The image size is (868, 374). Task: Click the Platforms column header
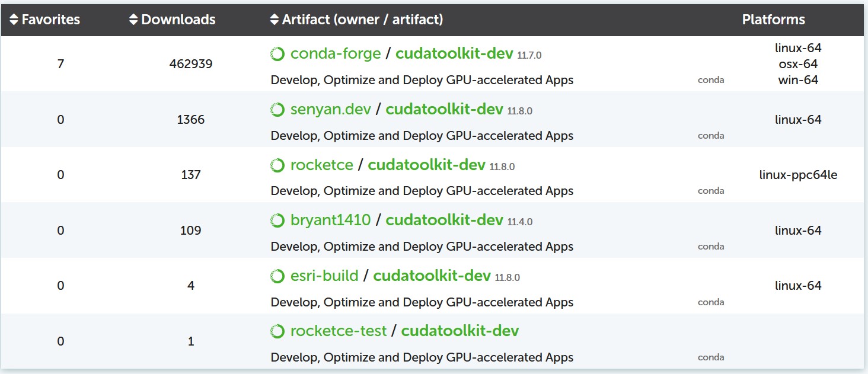point(773,20)
